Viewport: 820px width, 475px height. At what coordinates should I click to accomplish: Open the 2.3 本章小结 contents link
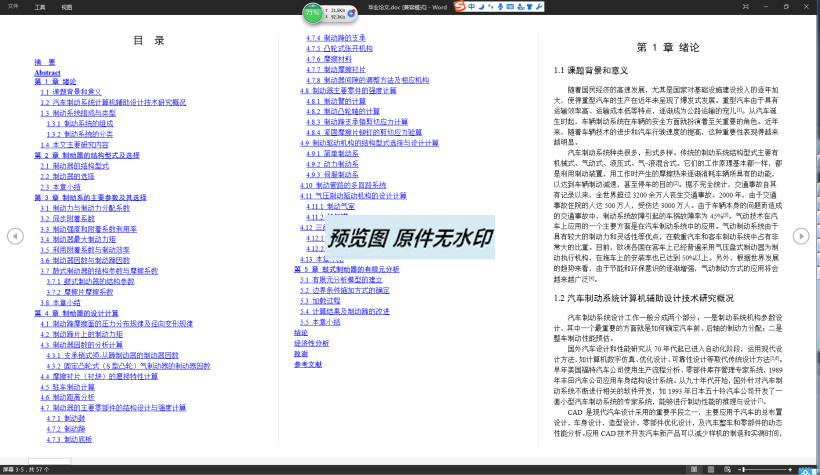point(61,187)
